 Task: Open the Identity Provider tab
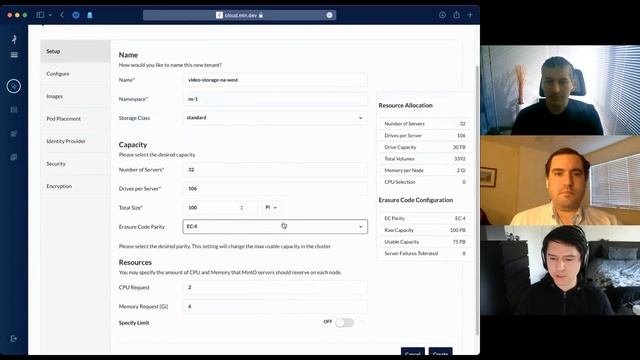[x=75, y=141]
